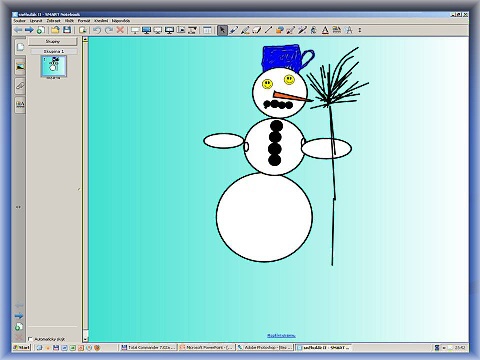
Task: Open the Formát menu
Action: (x=84, y=21)
